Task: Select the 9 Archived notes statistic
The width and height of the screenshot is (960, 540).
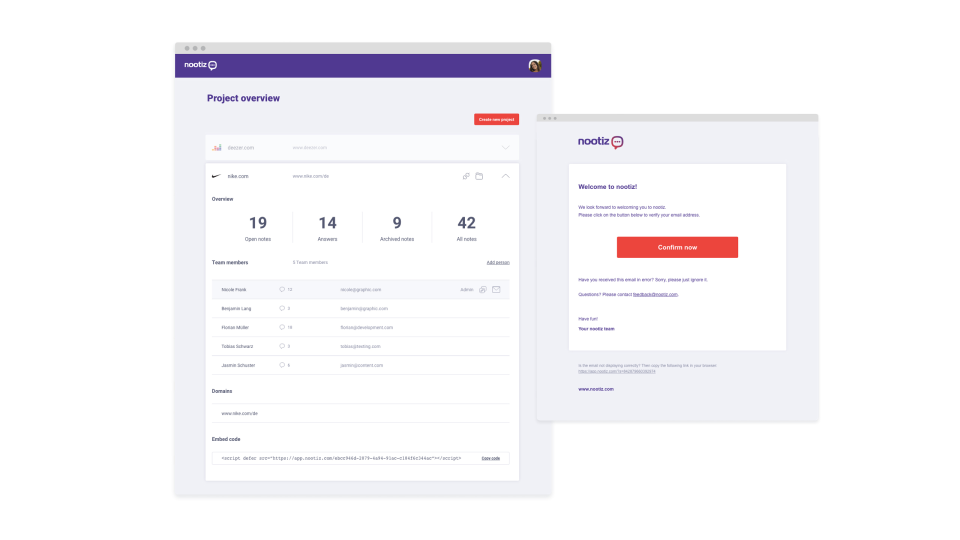Action: point(397,228)
